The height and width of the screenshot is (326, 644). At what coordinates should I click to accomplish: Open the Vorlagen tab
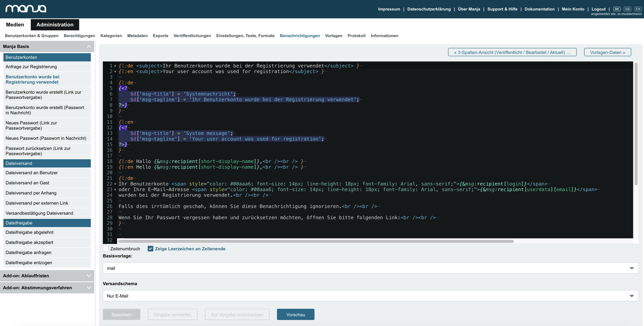(333, 36)
